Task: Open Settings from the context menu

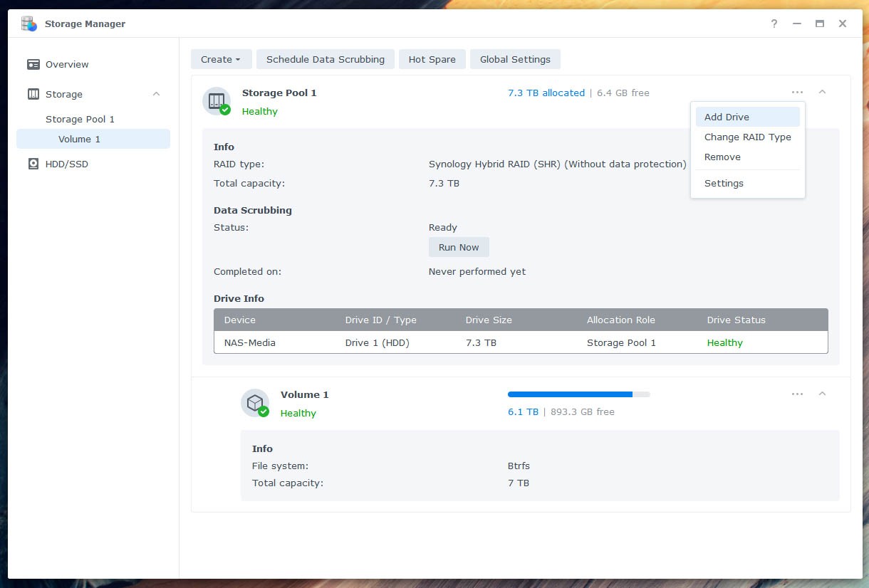Action: tap(724, 183)
